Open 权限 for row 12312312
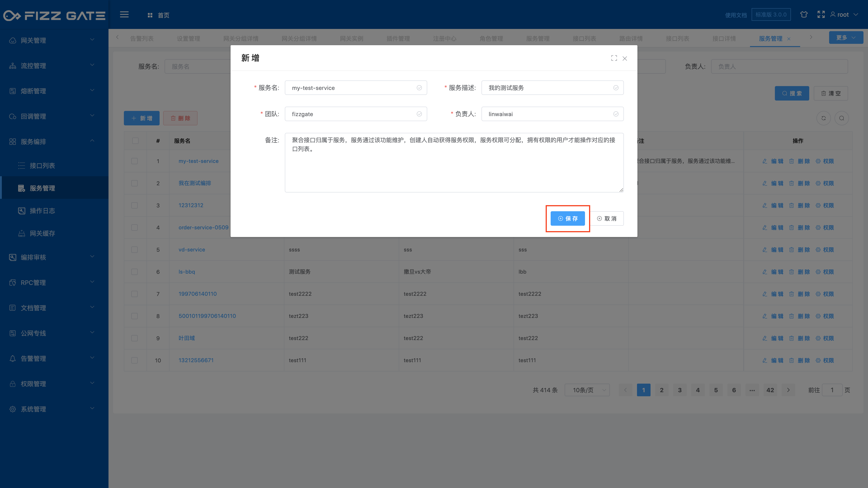 click(825, 205)
